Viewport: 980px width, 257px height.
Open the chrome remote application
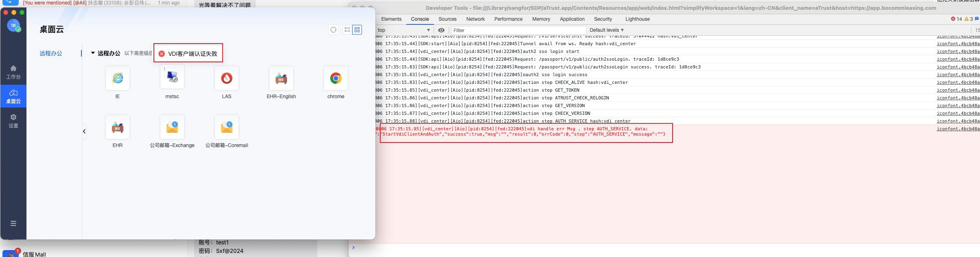click(335, 78)
